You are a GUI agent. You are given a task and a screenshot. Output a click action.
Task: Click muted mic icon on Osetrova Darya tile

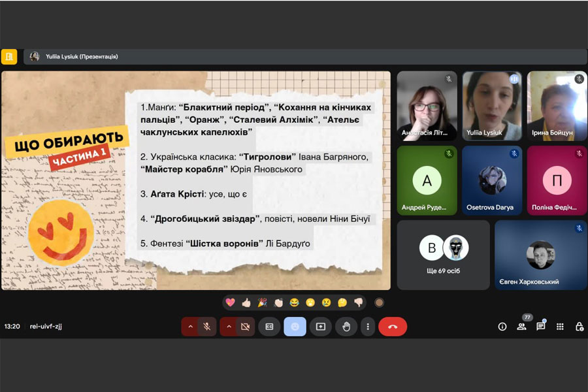[514, 154]
